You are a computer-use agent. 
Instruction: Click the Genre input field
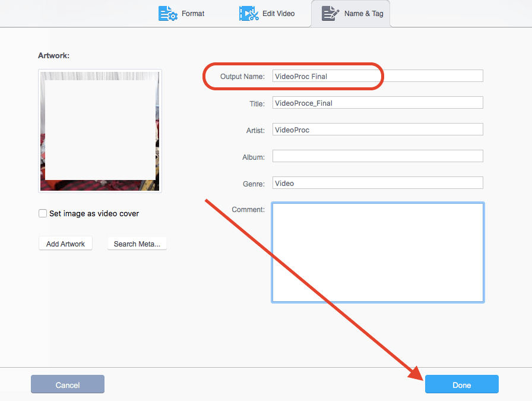(378, 183)
